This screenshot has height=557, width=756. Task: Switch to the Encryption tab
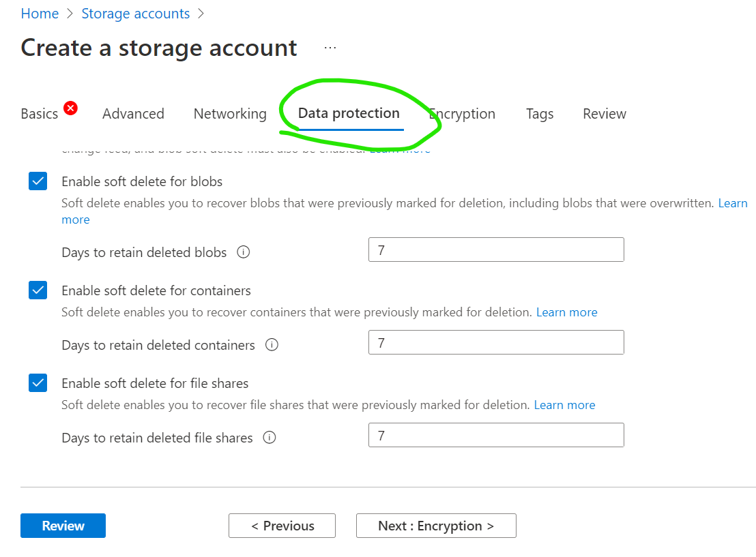point(463,114)
